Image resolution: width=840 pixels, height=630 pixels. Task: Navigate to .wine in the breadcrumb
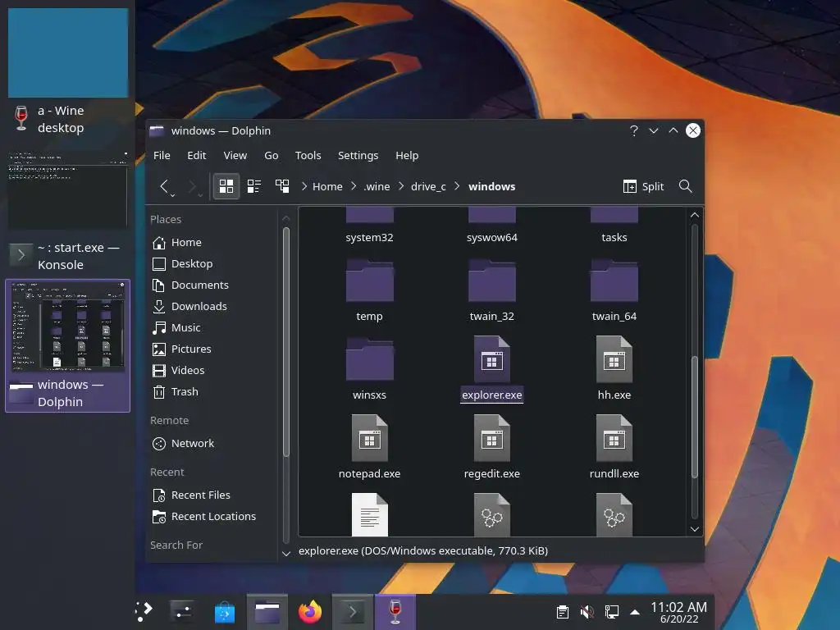(377, 186)
